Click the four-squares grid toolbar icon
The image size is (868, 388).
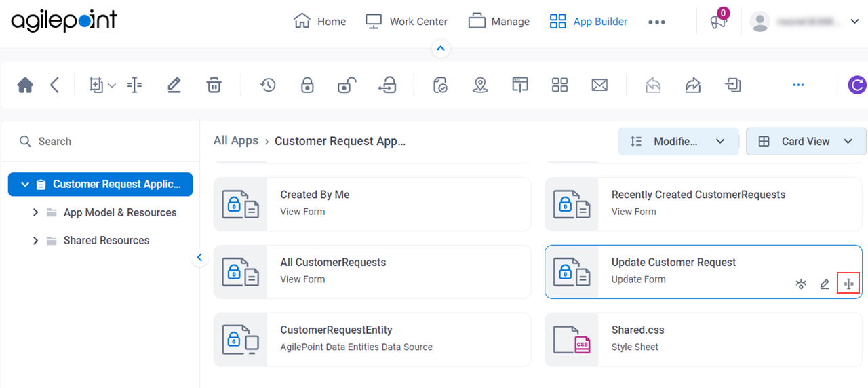point(559,85)
